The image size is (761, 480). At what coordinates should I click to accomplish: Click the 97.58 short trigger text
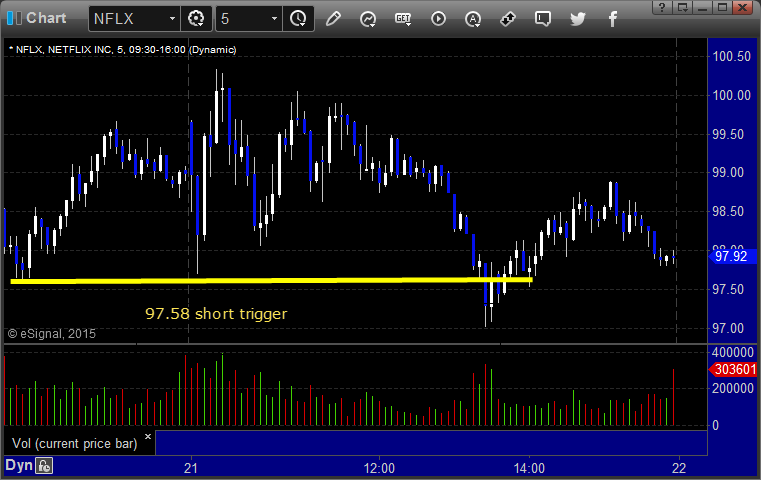216,314
